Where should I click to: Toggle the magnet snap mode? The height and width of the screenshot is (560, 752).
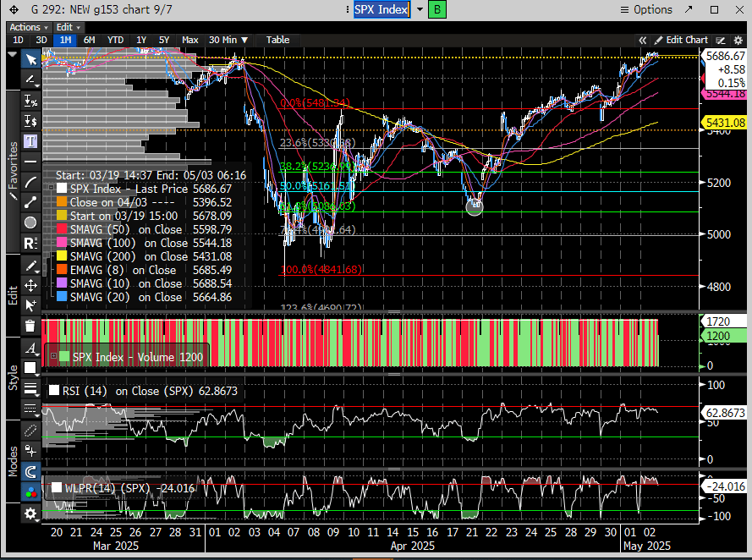point(30,472)
